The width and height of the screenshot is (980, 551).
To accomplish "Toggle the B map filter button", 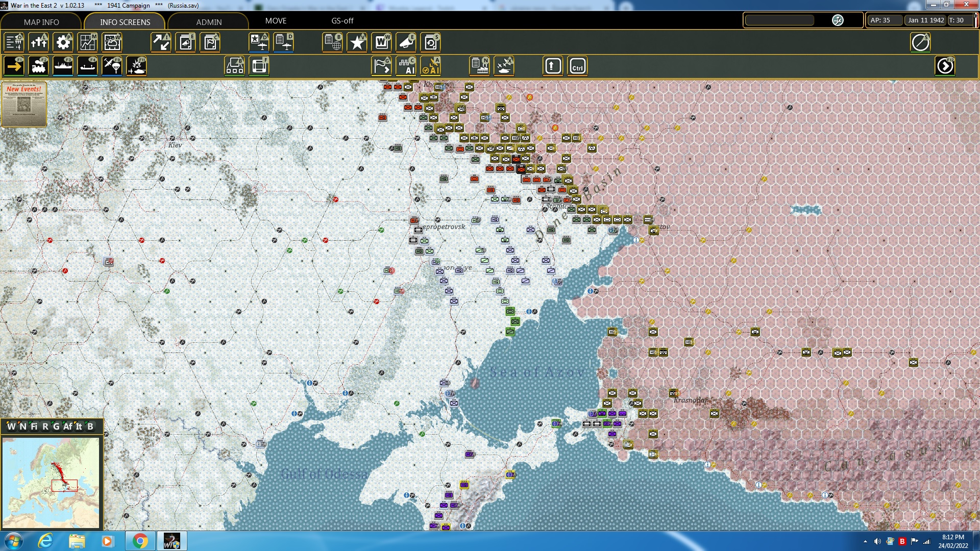I will pos(90,427).
